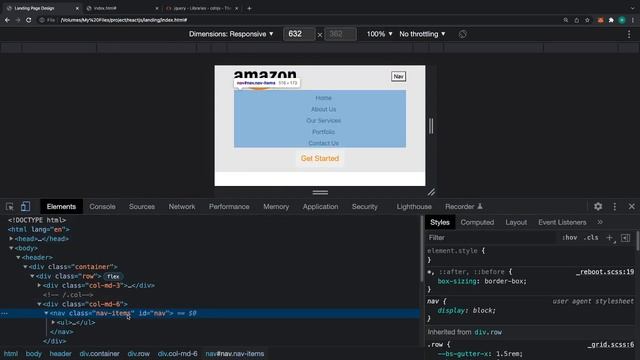The image size is (640, 360).
Task: Click the flex badge on div row
Action: [113, 276]
